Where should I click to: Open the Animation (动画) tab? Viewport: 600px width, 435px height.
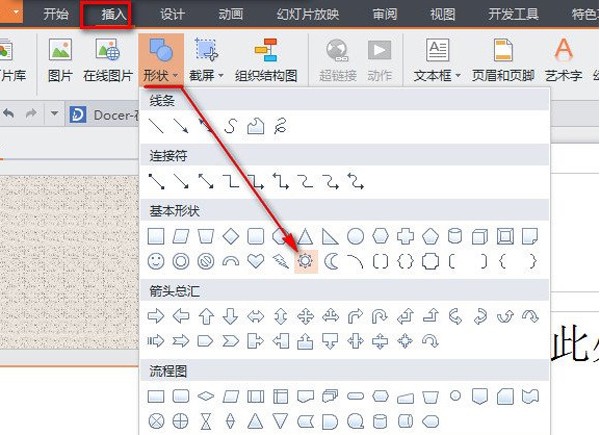click(229, 14)
